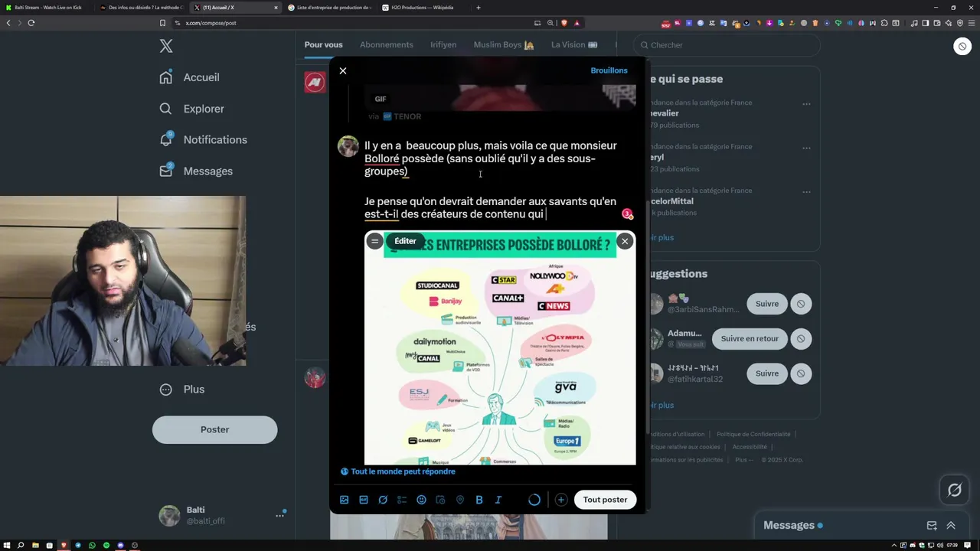
Task: Change who can reply setting
Action: (398, 471)
